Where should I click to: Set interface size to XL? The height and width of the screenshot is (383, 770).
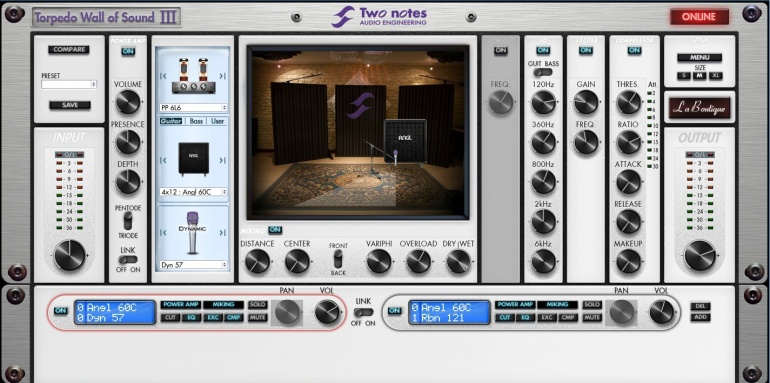[x=715, y=76]
